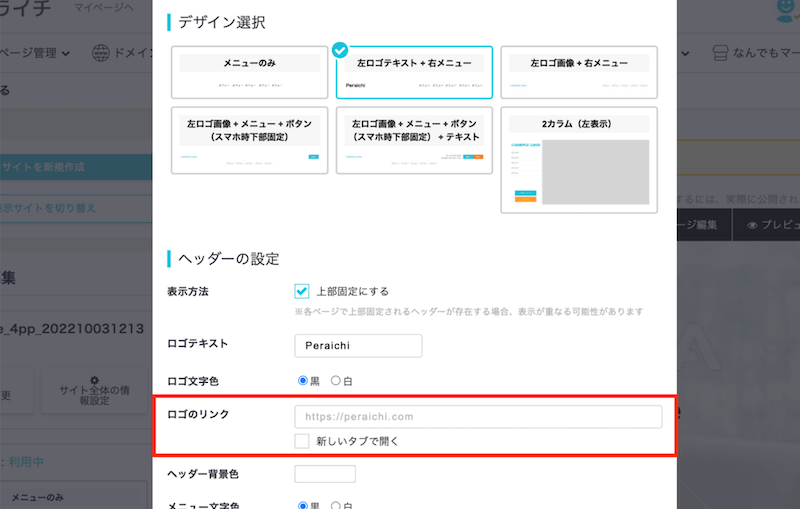This screenshot has width=800, height=509.
Task: Select the メニューのみ design thumbnail
Action: click(250, 73)
